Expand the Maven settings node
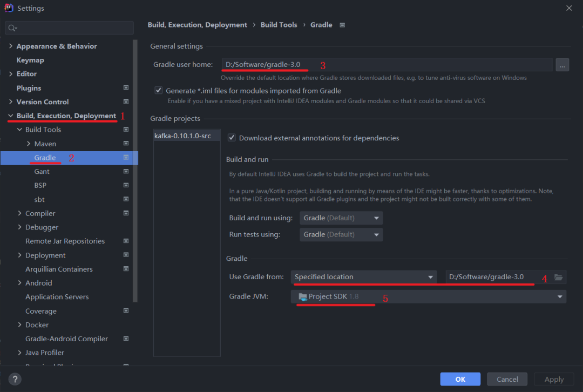 29,144
